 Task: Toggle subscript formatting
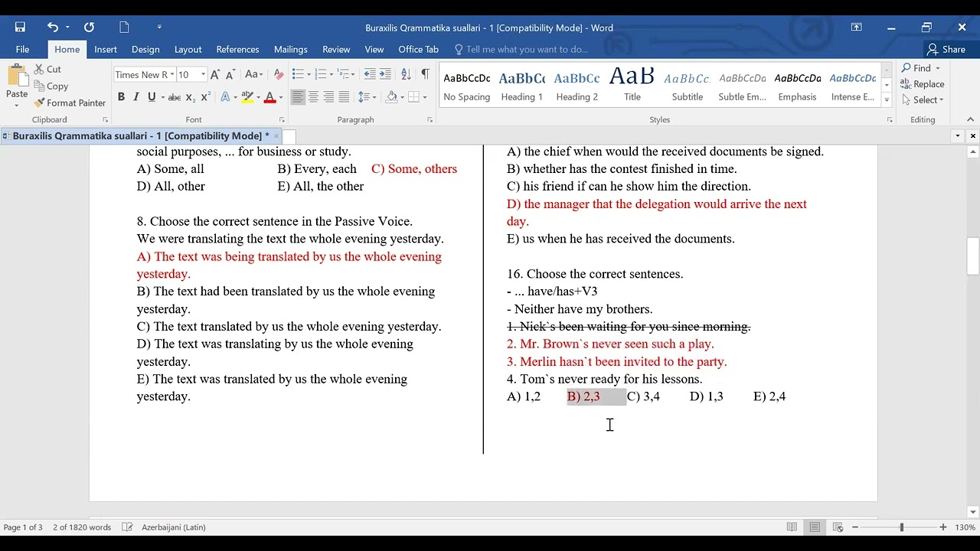[x=191, y=97]
